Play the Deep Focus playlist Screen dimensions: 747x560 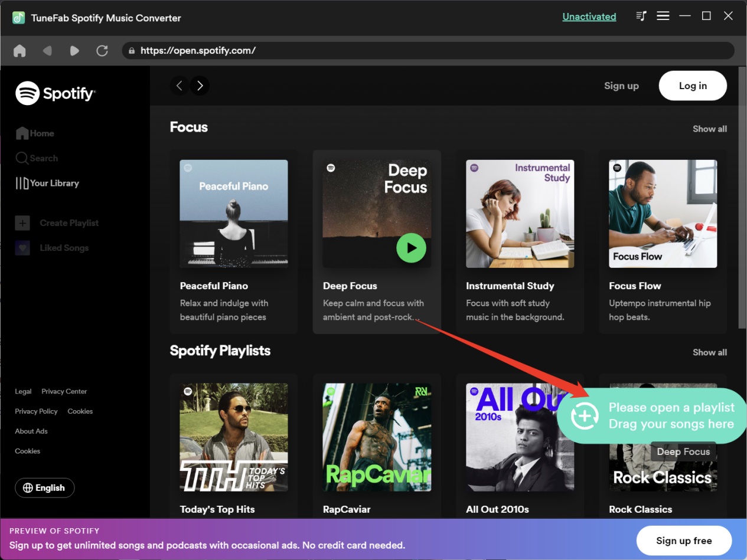[x=411, y=248]
